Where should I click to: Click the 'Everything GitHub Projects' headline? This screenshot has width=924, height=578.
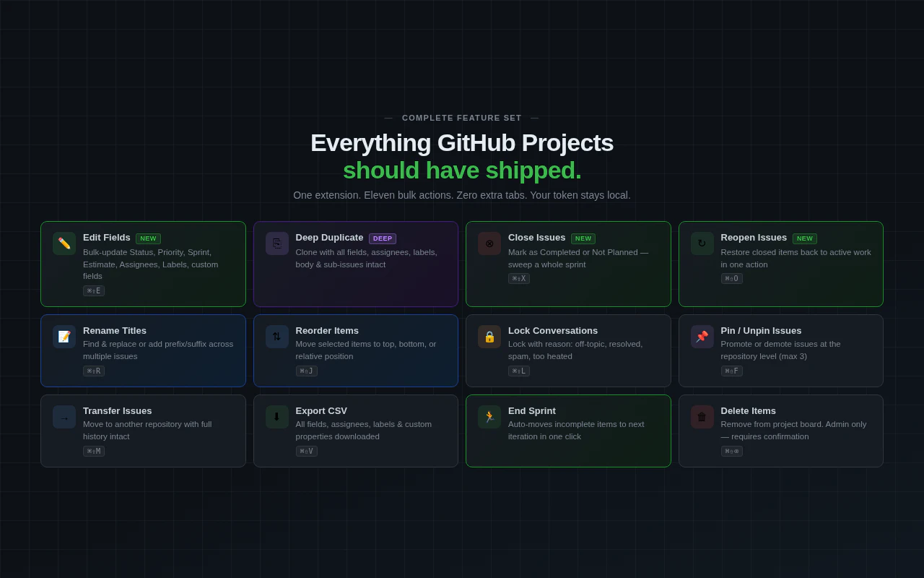pyautogui.click(x=462, y=143)
